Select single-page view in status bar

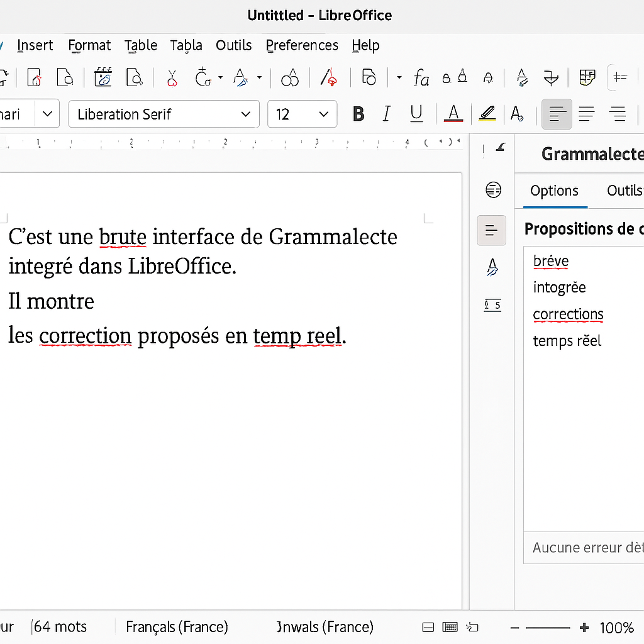pyautogui.click(x=428, y=627)
